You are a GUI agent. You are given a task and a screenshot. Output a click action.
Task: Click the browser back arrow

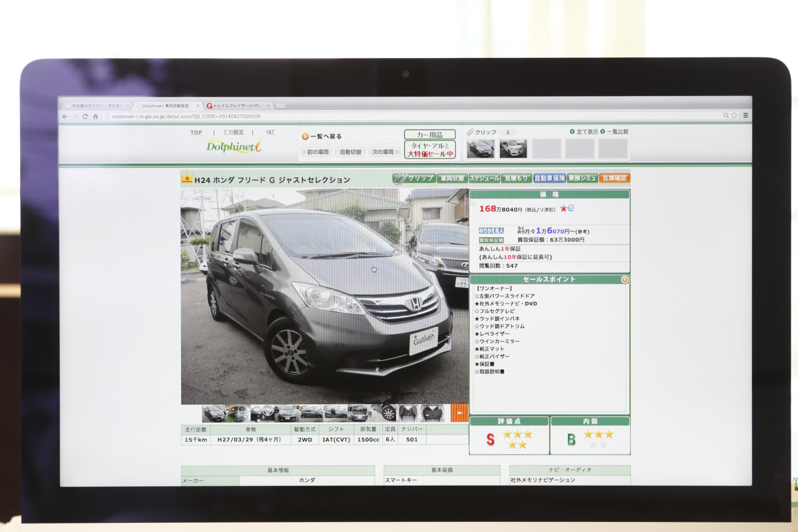pyautogui.click(x=65, y=116)
